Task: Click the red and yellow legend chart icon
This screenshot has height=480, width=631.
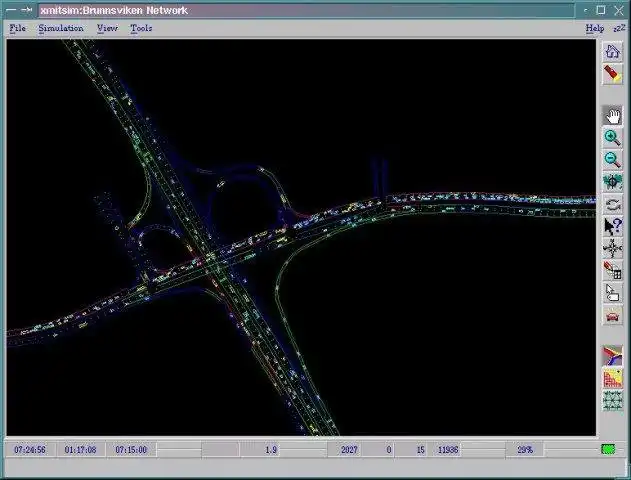Action: pos(612,379)
